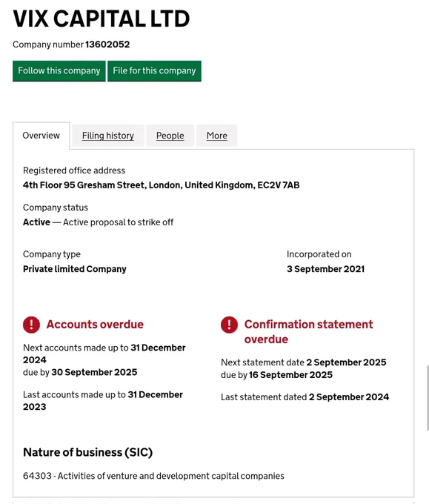Select company number 13602052
The image size is (429, 504).
click(x=107, y=44)
